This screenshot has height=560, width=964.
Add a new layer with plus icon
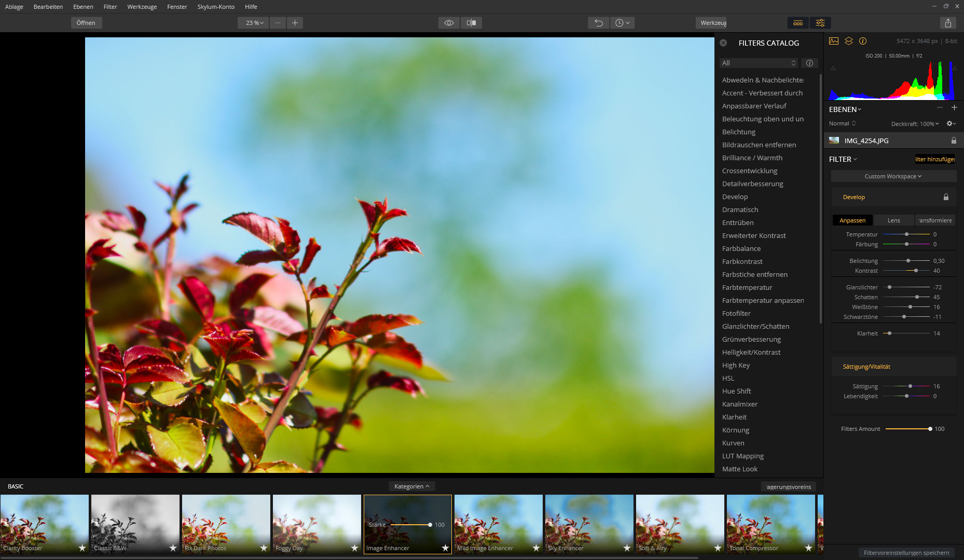click(954, 108)
